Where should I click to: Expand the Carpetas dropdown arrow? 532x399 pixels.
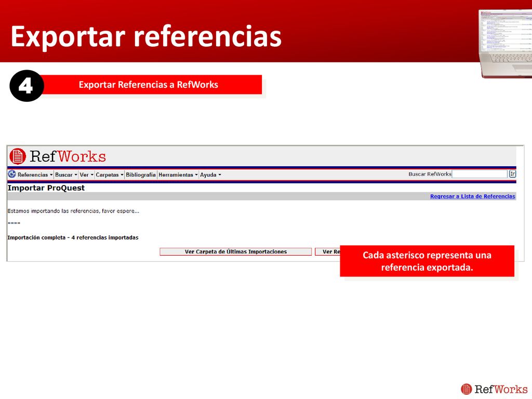122,175
